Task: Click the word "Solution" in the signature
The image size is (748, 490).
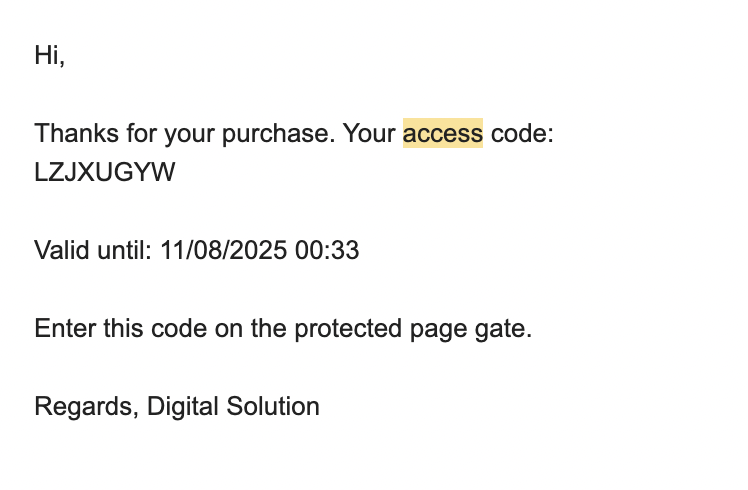Action: pos(273,406)
